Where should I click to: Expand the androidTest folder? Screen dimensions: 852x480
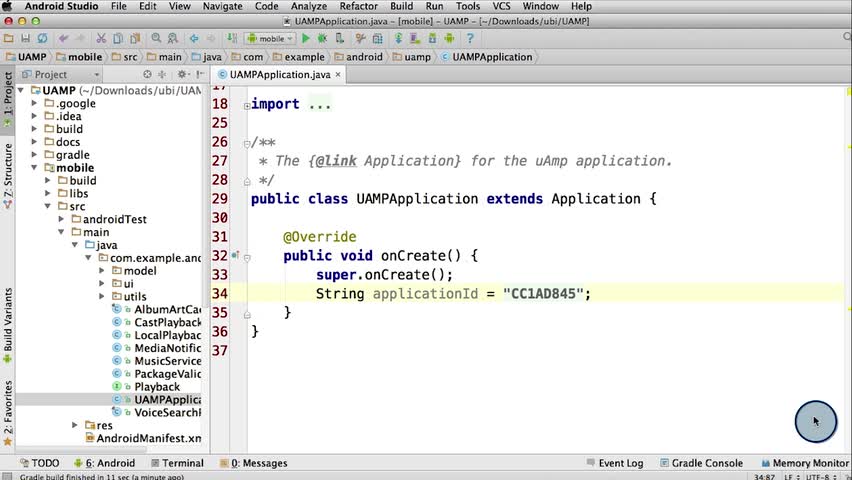[61, 219]
